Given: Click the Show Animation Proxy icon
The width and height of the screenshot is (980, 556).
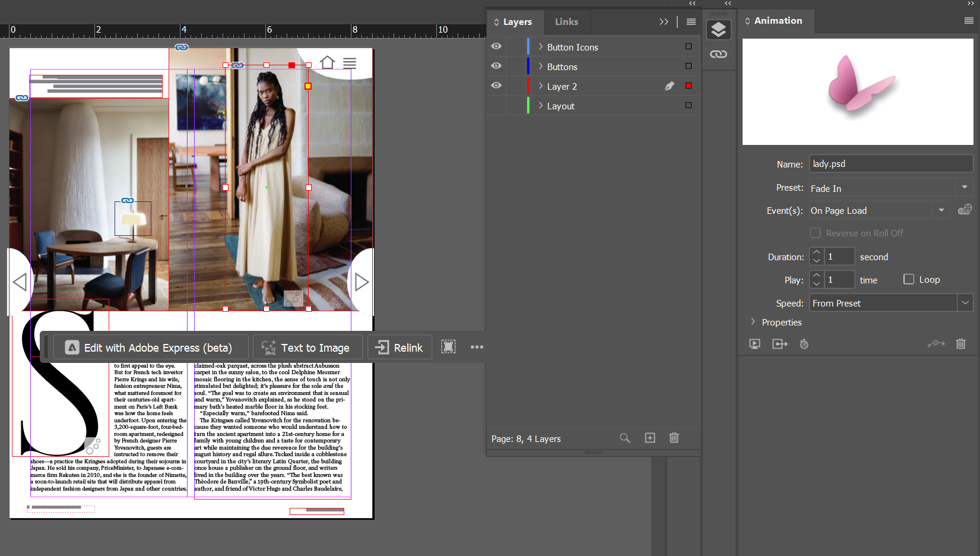Looking at the screenshot, I should click(779, 344).
